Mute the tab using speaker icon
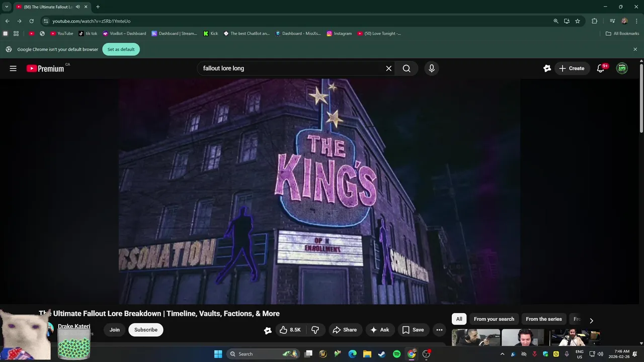Image resolution: width=644 pixels, height=362 pixels. [x=77, y=7]
